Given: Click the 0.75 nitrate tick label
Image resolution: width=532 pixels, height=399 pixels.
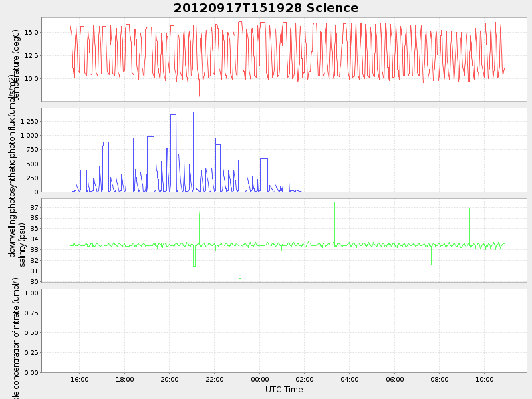Looking at the screenshot, I should coord(31,313).
